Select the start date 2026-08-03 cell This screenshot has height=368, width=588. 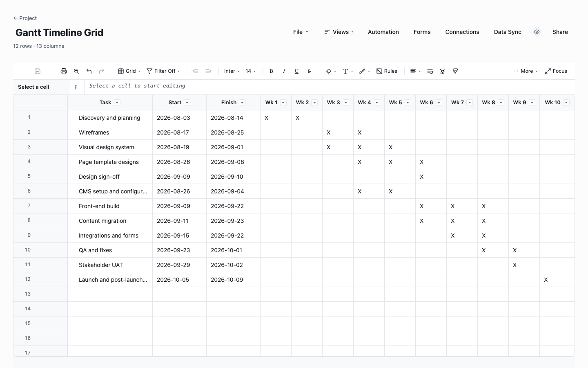[179, 118]
